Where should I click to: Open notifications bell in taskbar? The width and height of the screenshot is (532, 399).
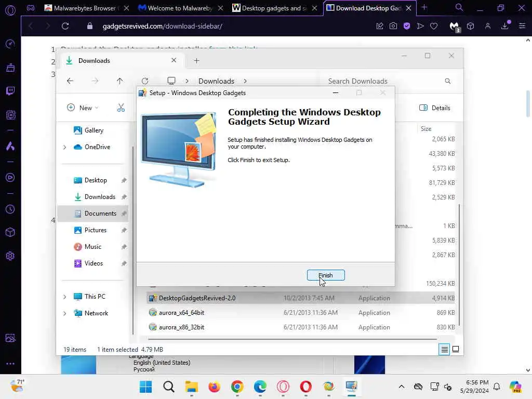(x=497, y=387)
